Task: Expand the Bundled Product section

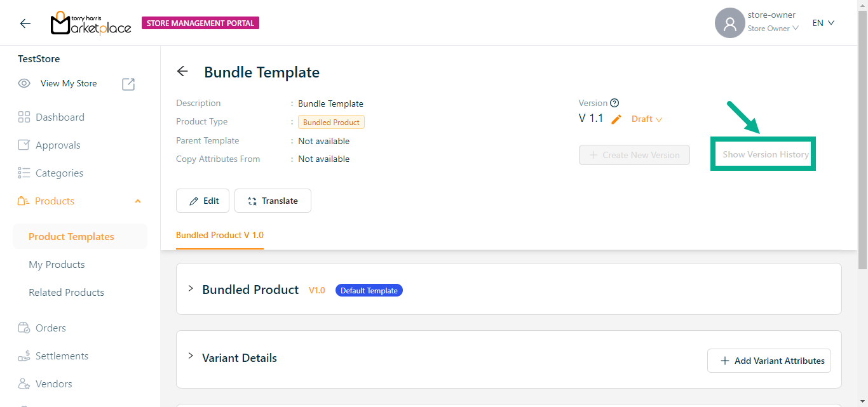Action: tap(191, 289)
